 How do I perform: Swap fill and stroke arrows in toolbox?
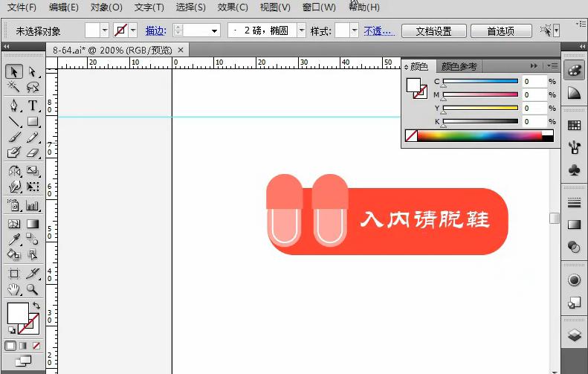pyautogui.click(x=36, y=306)
